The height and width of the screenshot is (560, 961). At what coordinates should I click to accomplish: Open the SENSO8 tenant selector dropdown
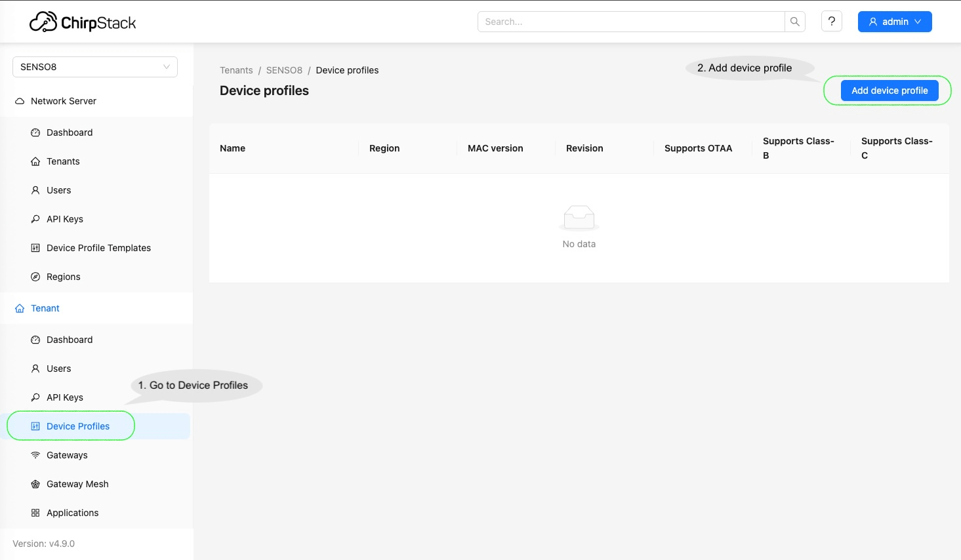pos(95,67)
